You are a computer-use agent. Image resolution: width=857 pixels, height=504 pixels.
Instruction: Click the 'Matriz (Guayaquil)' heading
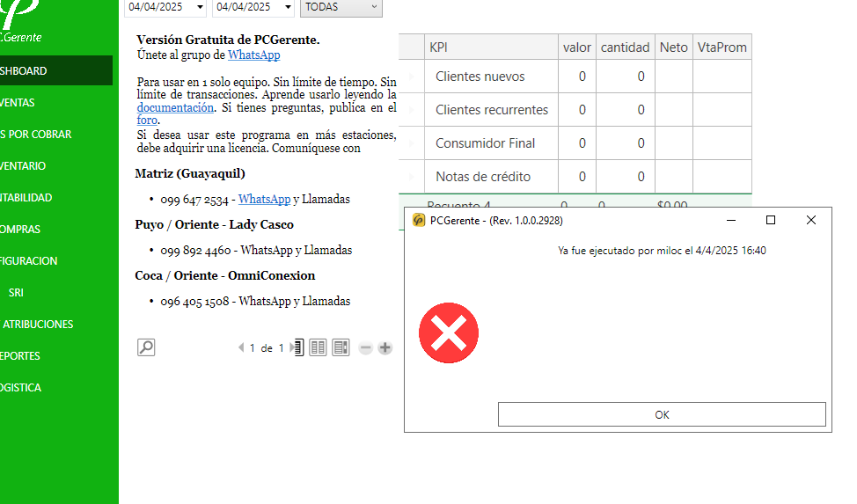coord(190,173)
